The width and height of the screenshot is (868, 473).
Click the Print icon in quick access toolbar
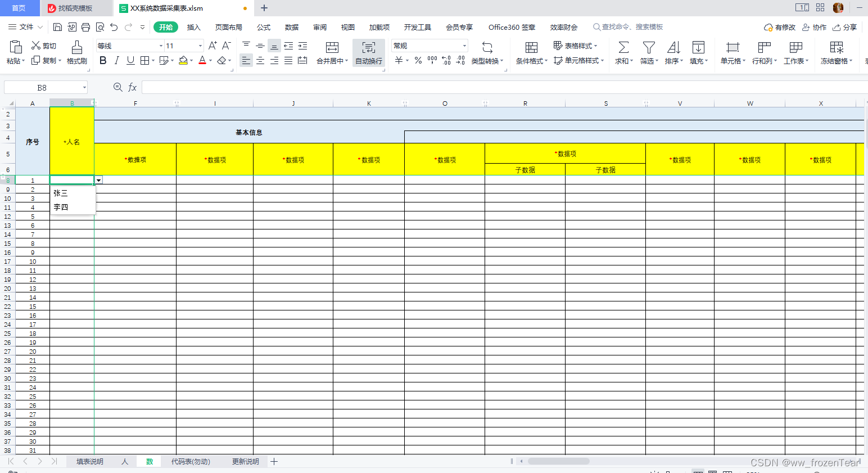click(x=85, y=27)
